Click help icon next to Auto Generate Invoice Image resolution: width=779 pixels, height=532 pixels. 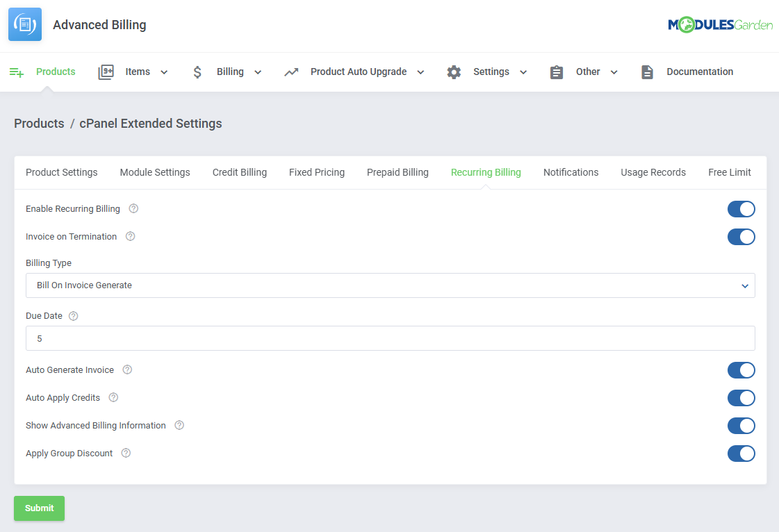(x=127, y=369)
